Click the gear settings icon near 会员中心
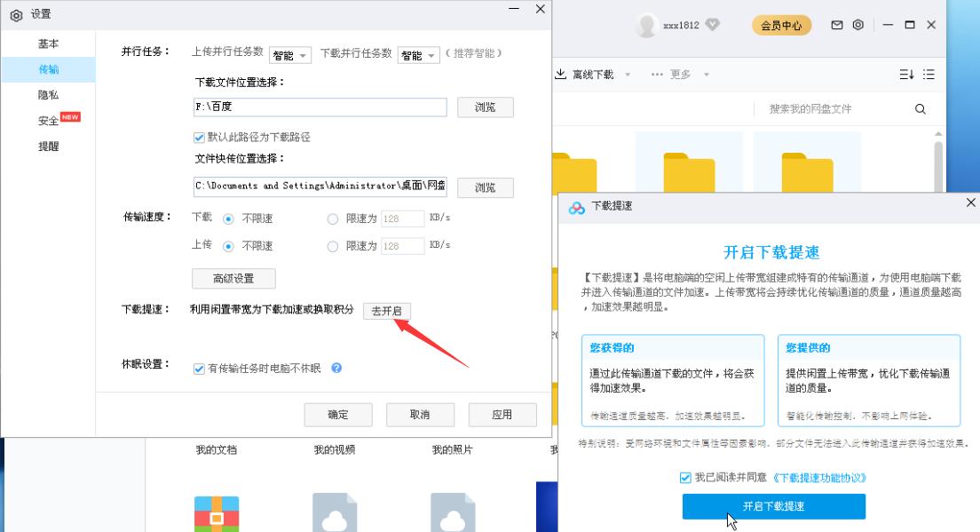Image resolution: width=980 pixels, height=532 pixels. coord(857,26)
